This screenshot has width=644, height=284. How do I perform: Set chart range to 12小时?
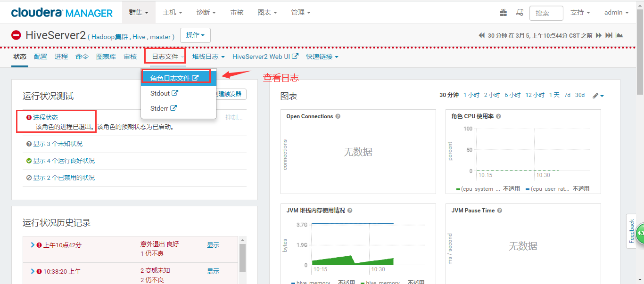tap(535, 95)
